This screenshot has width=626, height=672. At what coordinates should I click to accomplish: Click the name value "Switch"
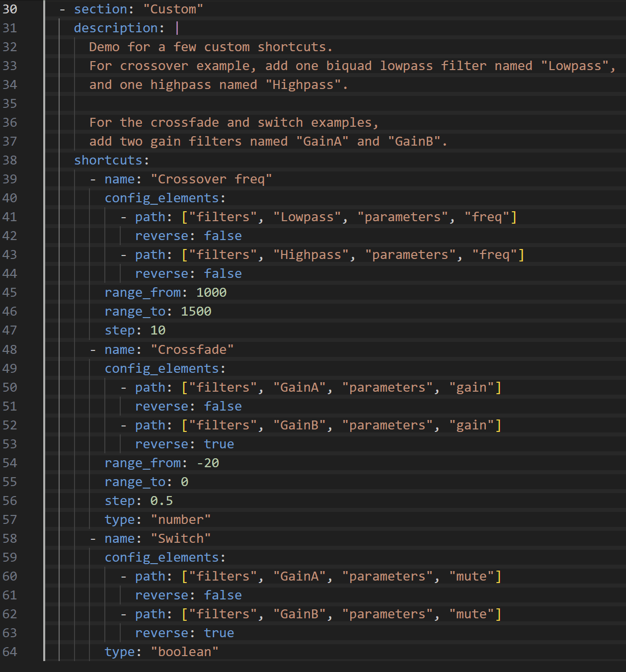180,539
